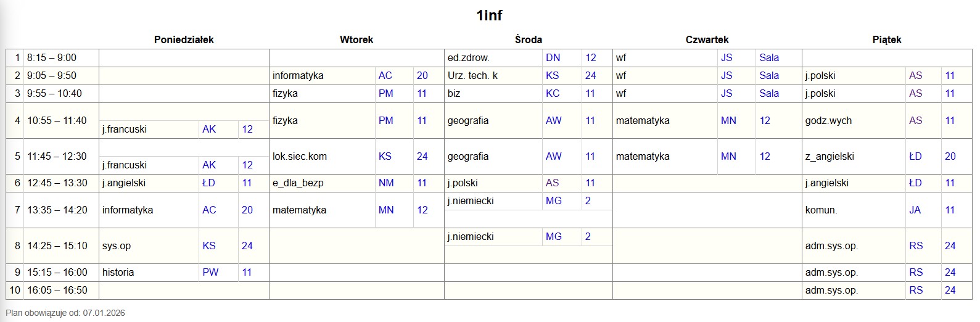Click room 2 link for lesson 7 j.niemiecki
The height and width of the screenshot is (322, 980).
point(588,200)
